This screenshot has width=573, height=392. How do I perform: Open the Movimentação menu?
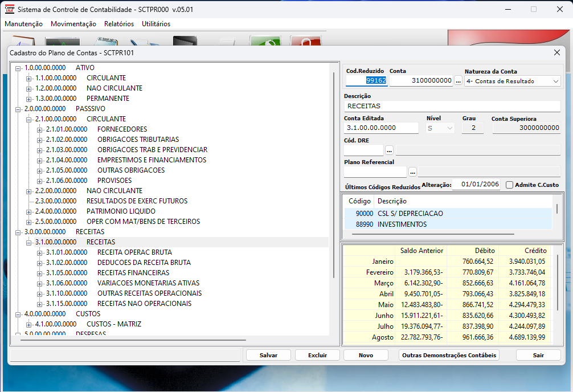click(73, 24)
